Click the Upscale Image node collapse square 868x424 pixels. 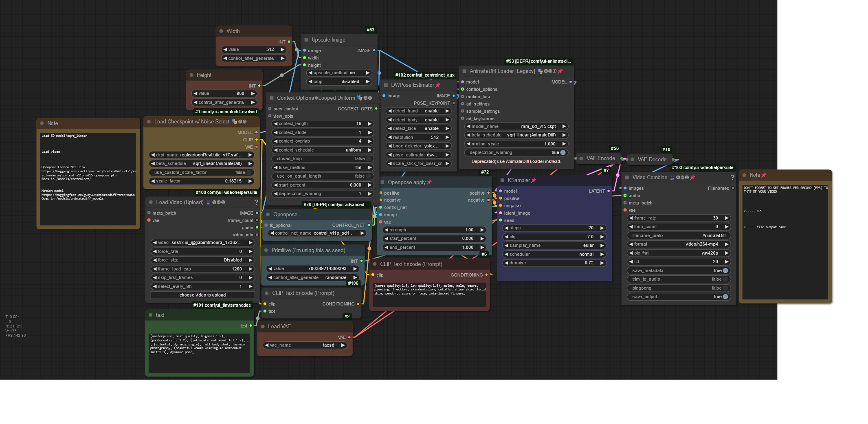pos(306,40)
